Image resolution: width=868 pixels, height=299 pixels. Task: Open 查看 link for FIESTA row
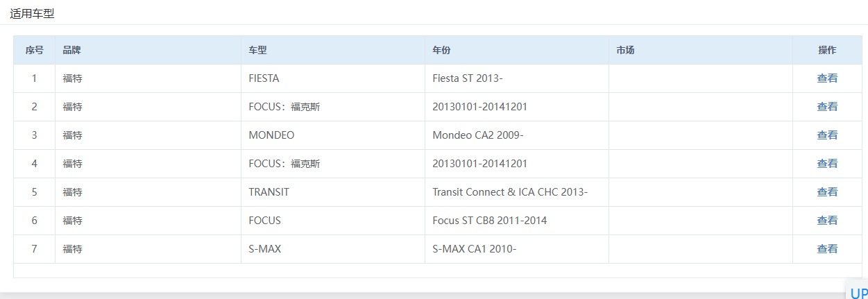[x=827, y=78]
